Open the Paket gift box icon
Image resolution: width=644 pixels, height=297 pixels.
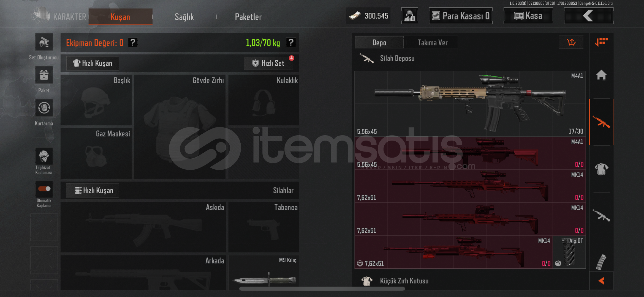(44, 75)
